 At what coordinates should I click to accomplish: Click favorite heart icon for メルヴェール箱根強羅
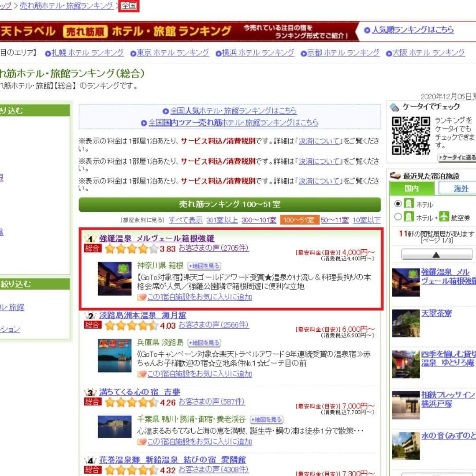(142, 297)
